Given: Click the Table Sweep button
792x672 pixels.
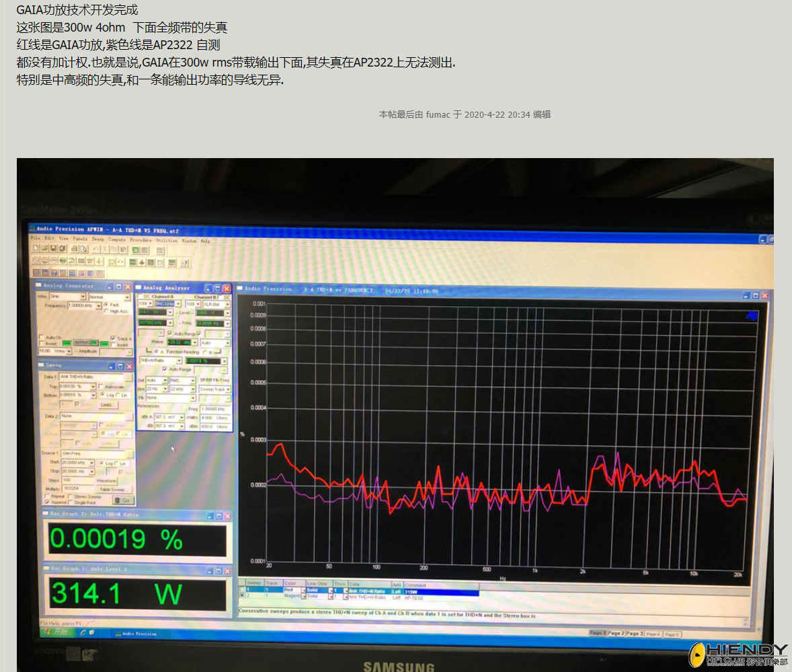Looking at the screenshot, I should click(115, 490).
